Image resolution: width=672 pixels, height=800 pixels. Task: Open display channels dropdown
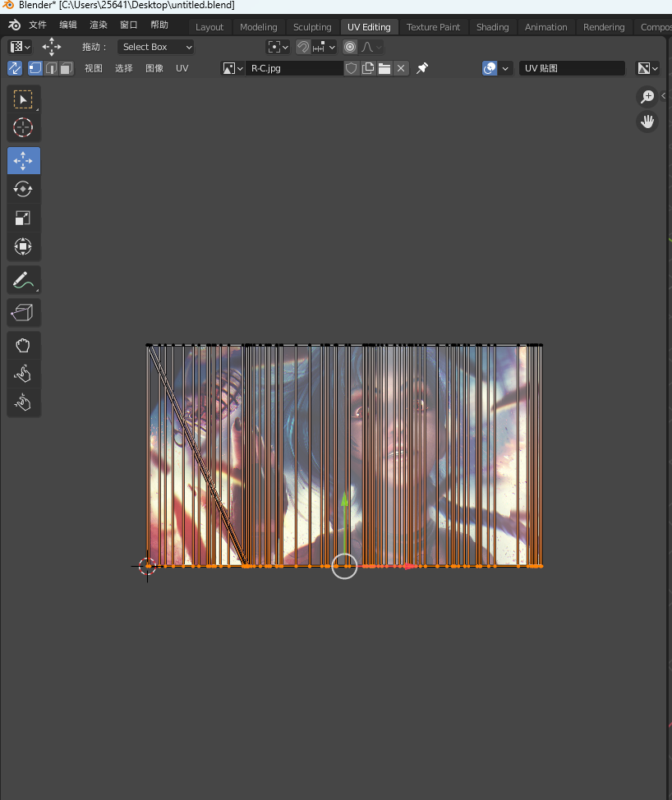tap(647, 68)
